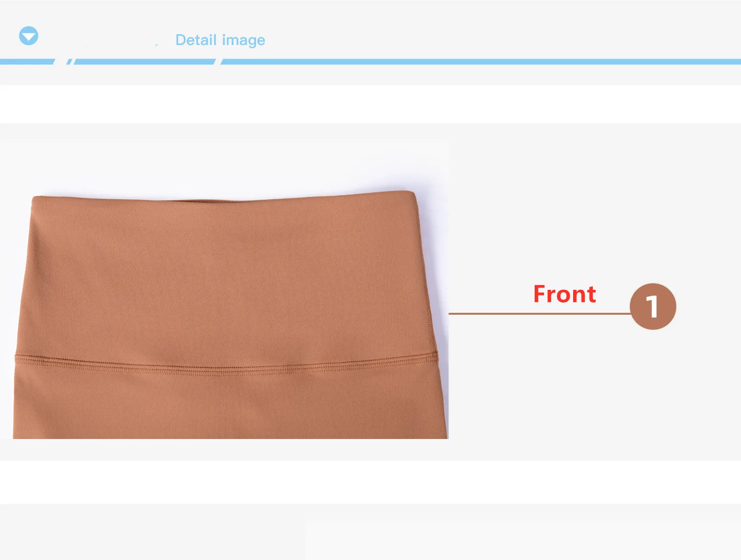
Task: Click the white backdrop above the waistband
Action: [224, 166]
